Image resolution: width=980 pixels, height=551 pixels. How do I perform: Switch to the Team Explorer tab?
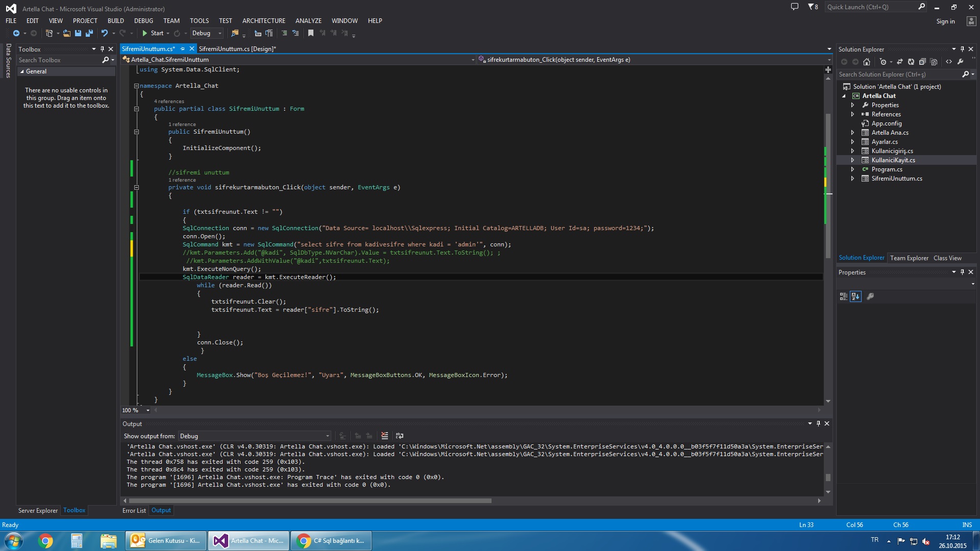tap(909, 258)
